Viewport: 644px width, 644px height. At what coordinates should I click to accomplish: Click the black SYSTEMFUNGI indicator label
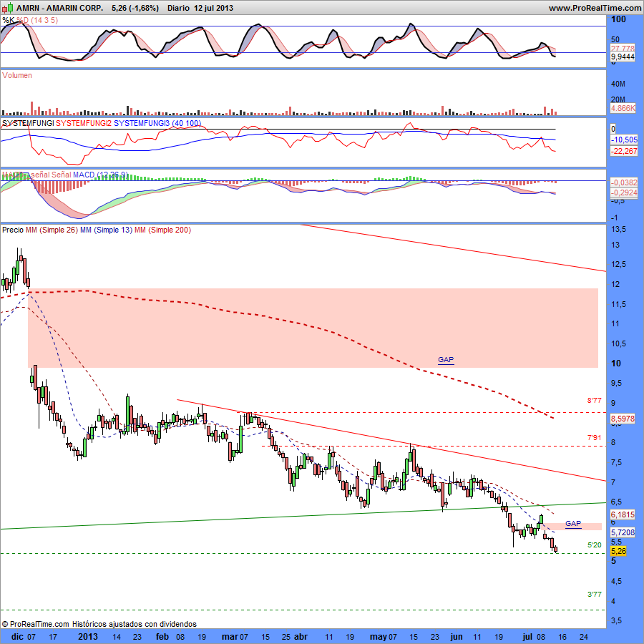(28, 123)
